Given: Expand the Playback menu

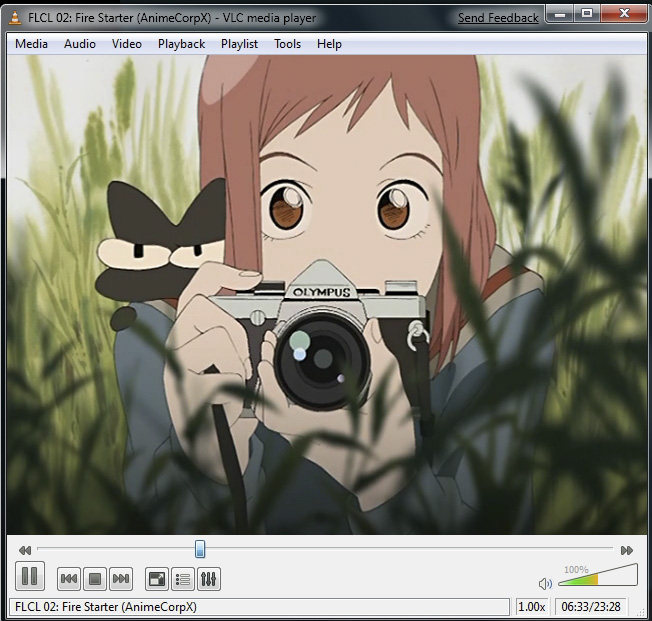Looking at the screenshot, I should [181, 44].
